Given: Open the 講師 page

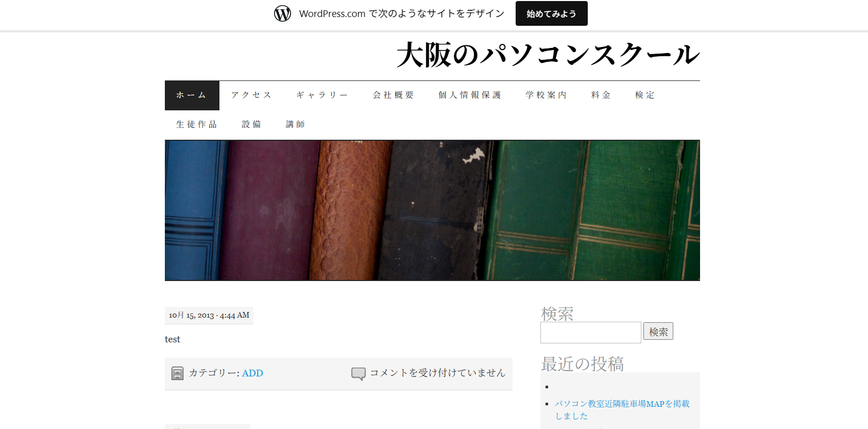Looking at the screenshot, I should (295, 125).
